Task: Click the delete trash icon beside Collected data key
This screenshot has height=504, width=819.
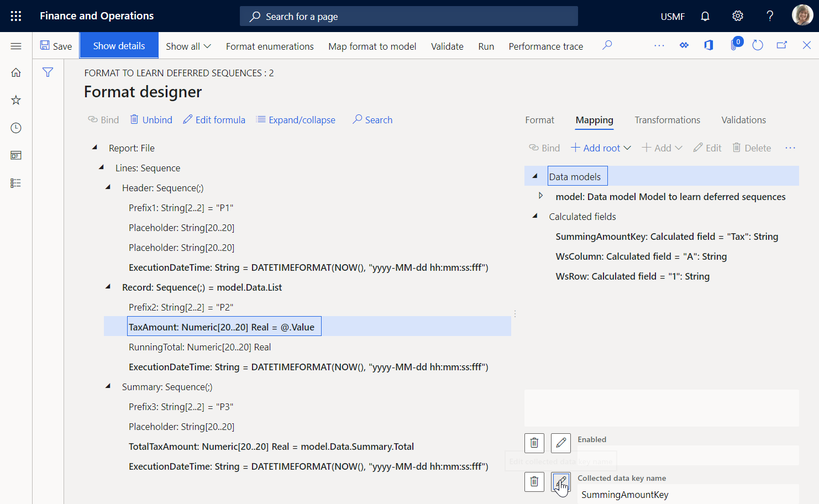Action: [534, 481]
